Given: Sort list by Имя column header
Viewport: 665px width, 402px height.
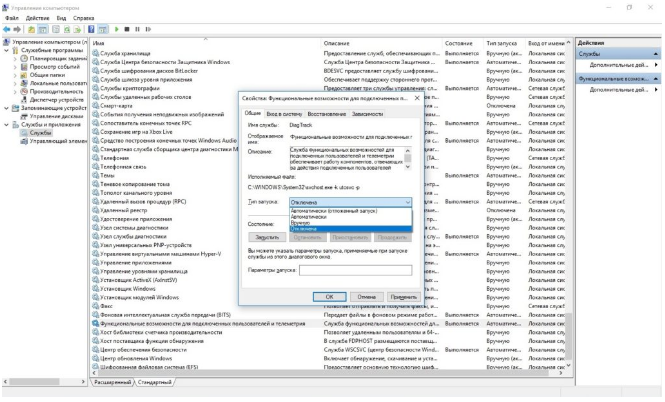Looking at the screenshot, I should click(206, 43).
